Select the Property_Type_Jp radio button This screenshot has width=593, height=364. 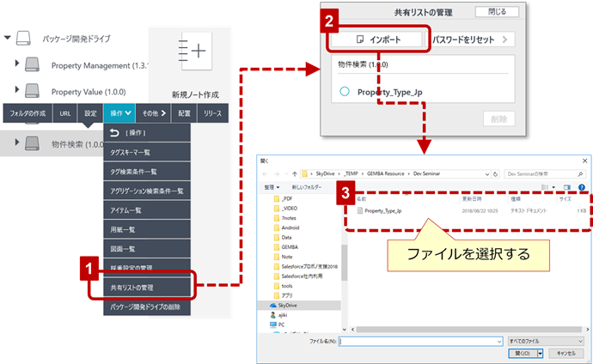[345, 91]
